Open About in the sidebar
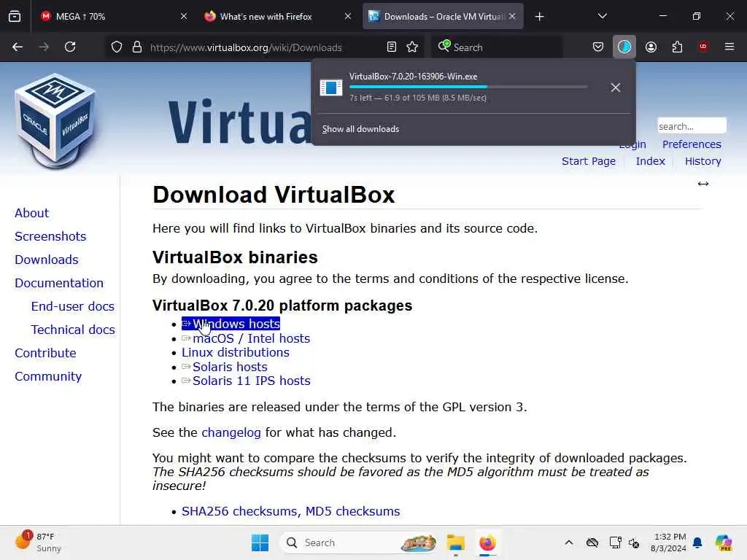747x560 pixels. (31, 213)
